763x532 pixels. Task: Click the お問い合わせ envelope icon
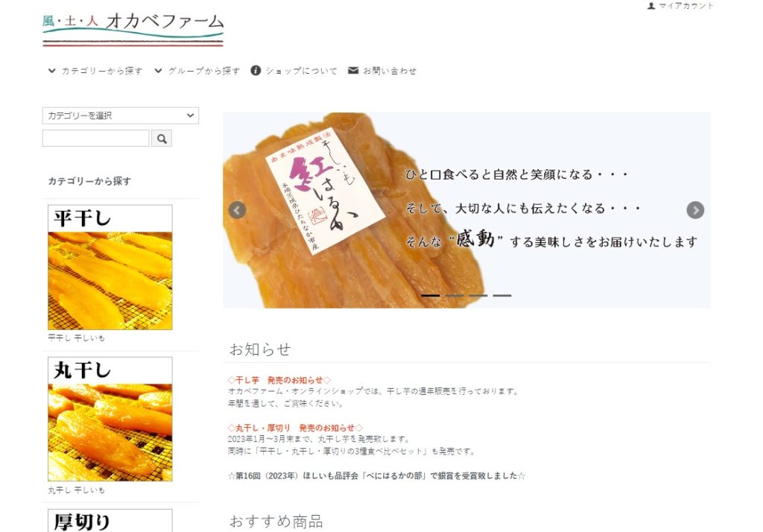(353, 71)
